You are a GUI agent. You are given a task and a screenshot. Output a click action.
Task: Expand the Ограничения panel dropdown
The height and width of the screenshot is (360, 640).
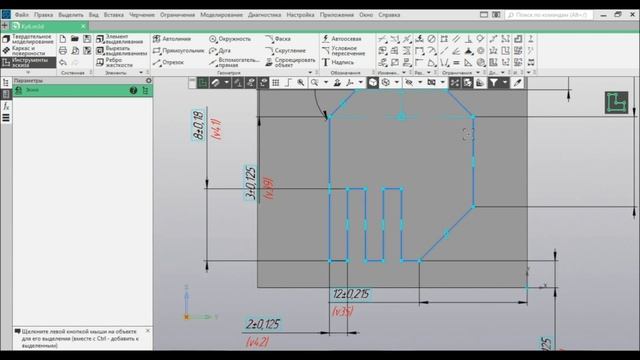click(x=478, y=73)
